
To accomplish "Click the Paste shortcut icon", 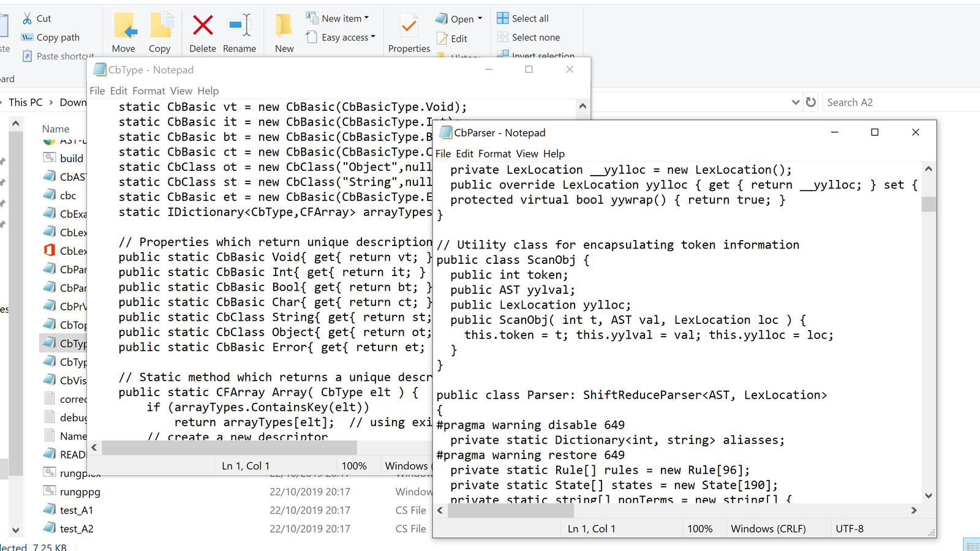I will pos(28,56).
